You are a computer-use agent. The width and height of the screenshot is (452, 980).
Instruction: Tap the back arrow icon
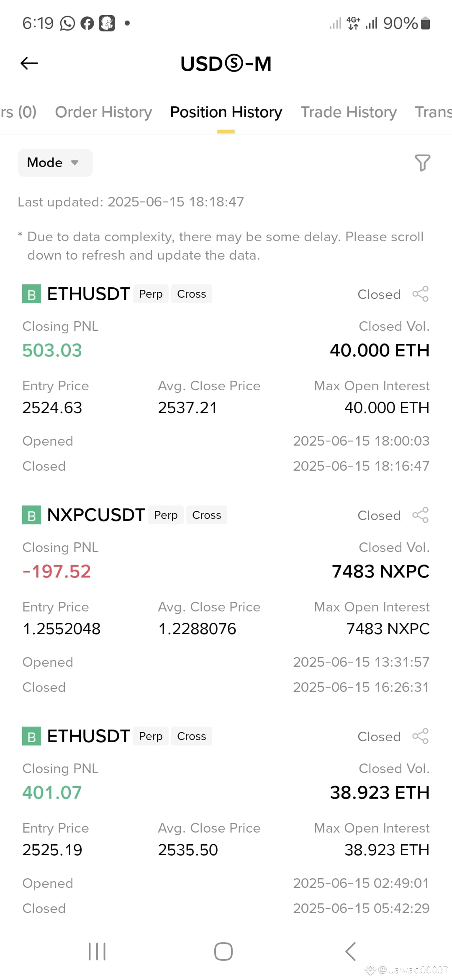click(29, 63)
